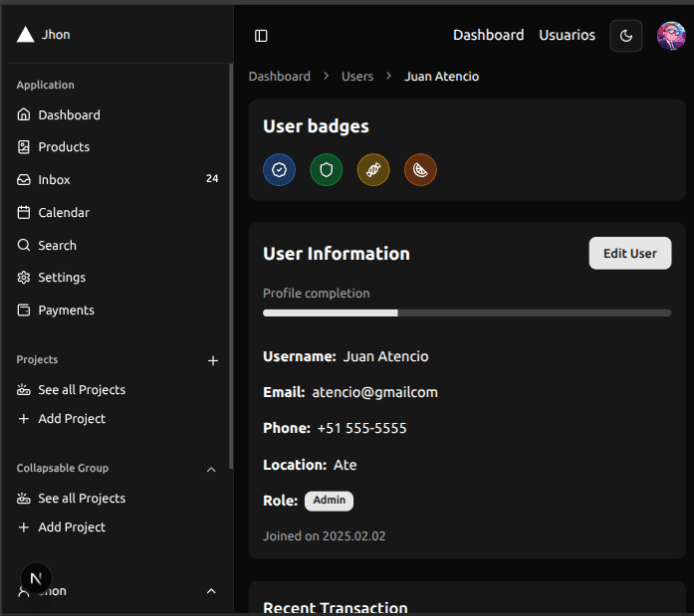Click the green shield badge icon
Screen dimensions: 694x616
click(x=326, y=170)
